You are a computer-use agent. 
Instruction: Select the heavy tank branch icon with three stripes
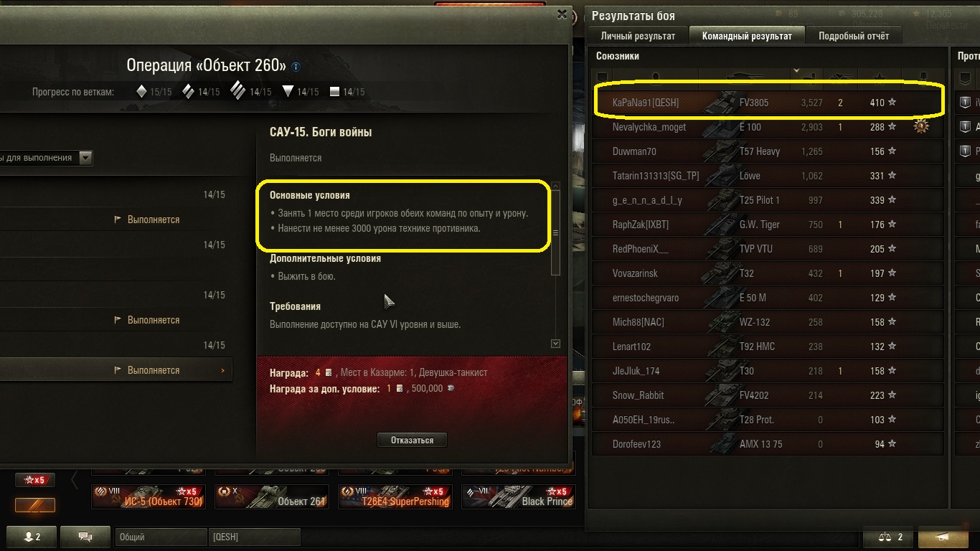click(x=238, y=91)
